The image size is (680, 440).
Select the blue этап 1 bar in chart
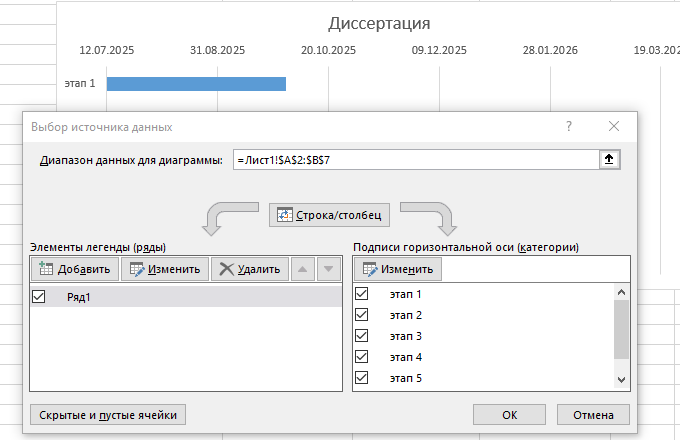[196, 84]
